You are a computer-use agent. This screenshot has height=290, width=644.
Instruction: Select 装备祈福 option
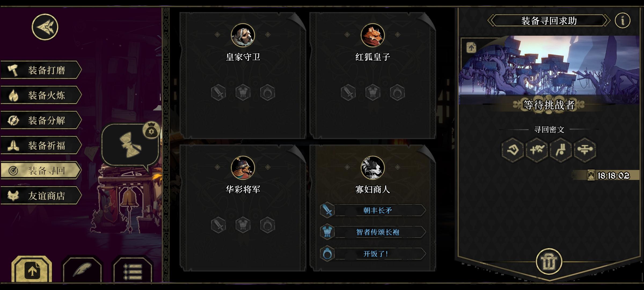coord(41,146)
